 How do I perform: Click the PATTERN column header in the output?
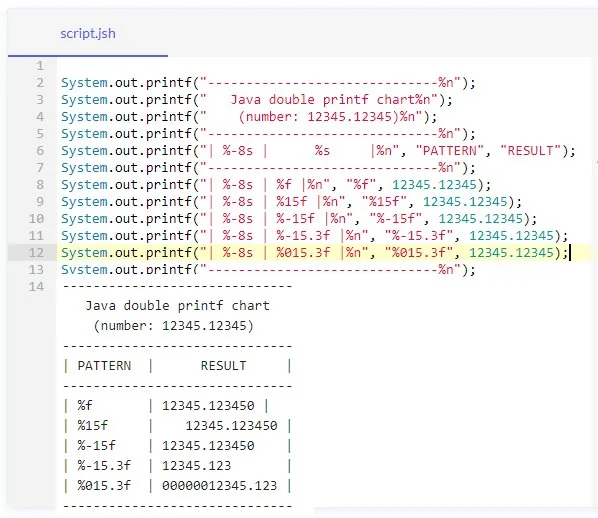[x=104, y=366]
